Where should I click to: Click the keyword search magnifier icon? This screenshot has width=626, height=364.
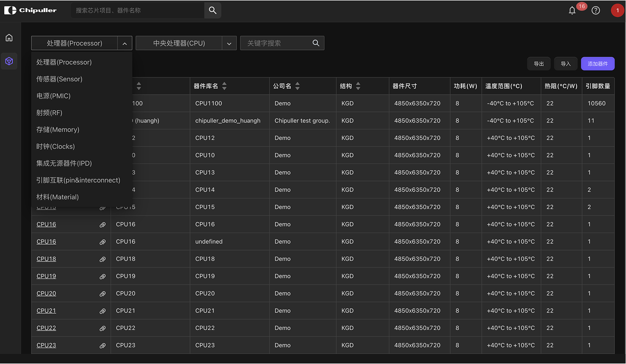315,43
